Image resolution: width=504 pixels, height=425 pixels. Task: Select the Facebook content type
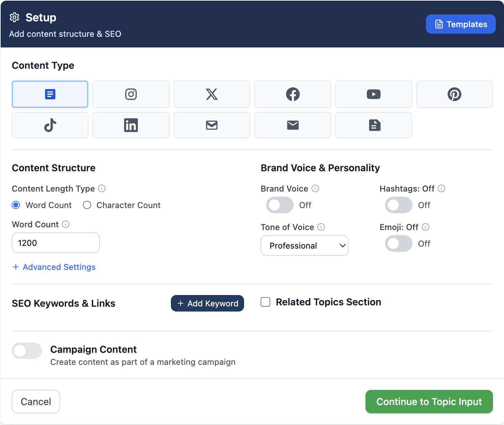[x=293, y=94]
